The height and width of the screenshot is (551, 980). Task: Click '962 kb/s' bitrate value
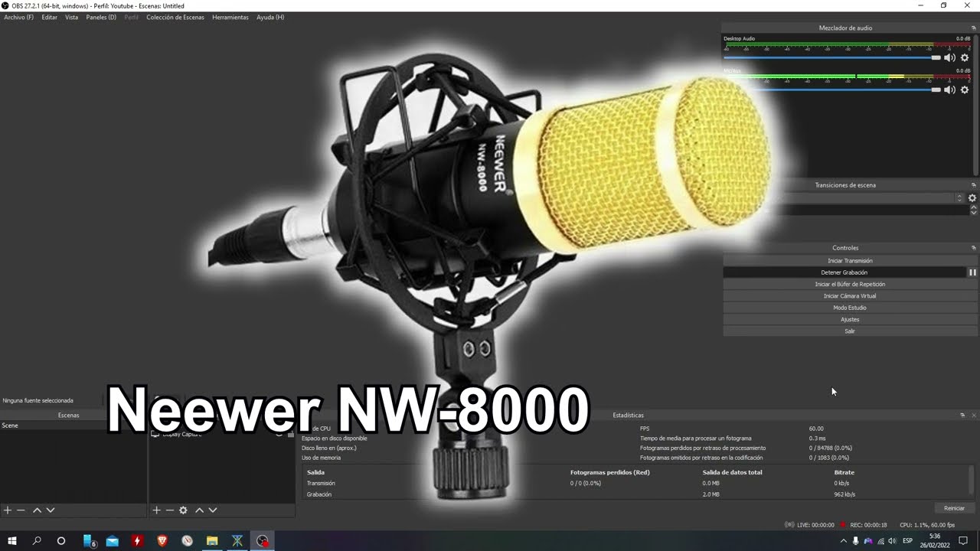click(x=844, y=494)
